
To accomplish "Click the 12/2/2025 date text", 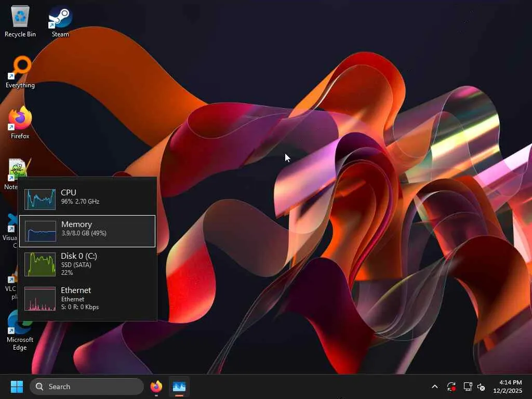I will click(x=508, y=391).
